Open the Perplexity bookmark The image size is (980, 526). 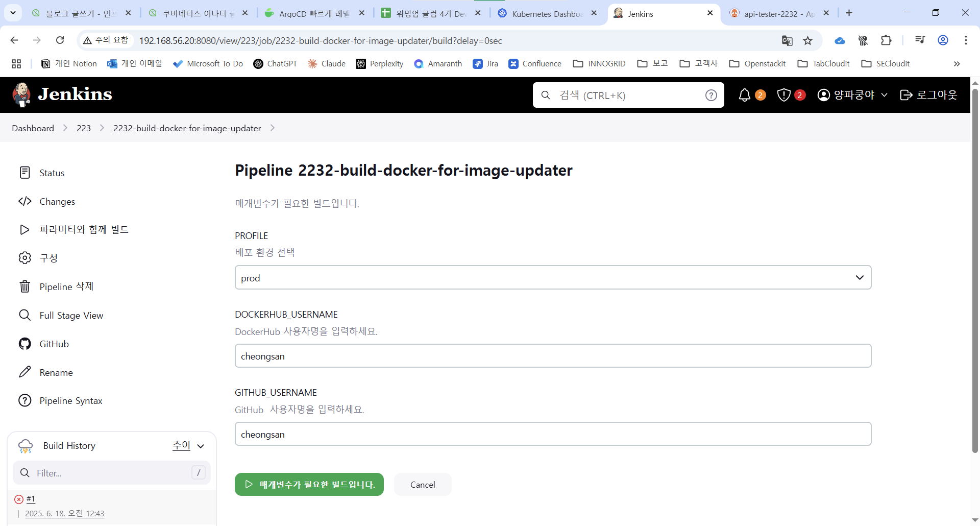(x=380, y=63)
